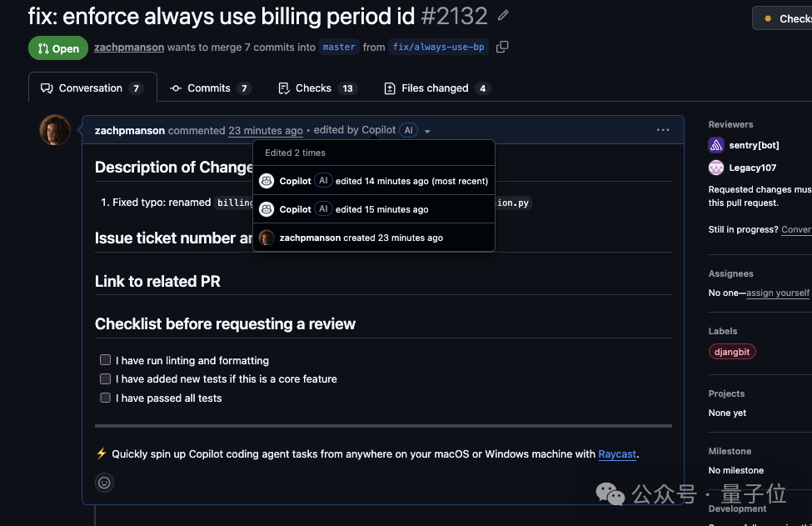The height and width of the screenshot is (526, 812).
Task: Open the emoji reaction smiley icon
Action: (103, 482)
